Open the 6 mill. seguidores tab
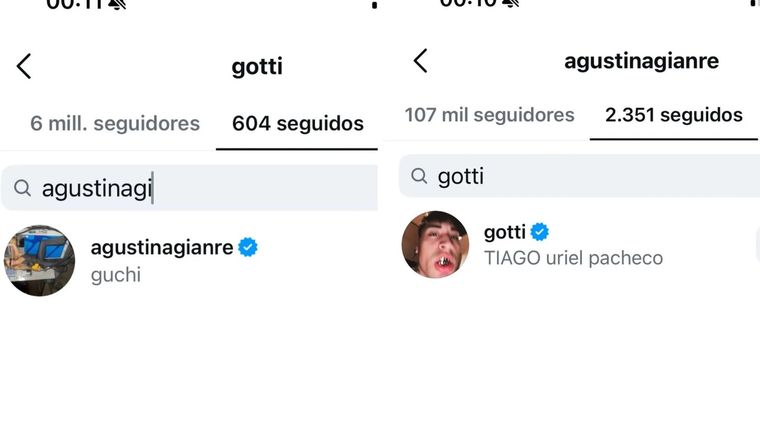The height and width of the screenshot is (428, 760). (x=115, y=124)
